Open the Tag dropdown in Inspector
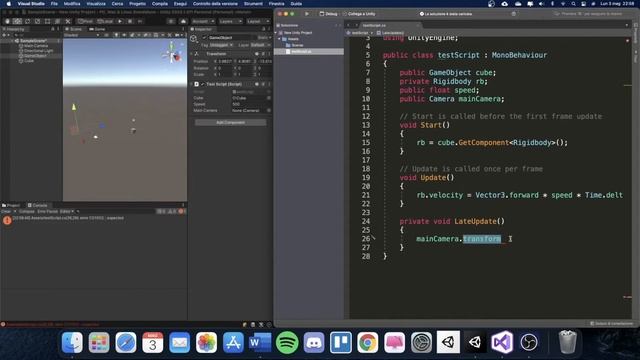 (222, 45)
